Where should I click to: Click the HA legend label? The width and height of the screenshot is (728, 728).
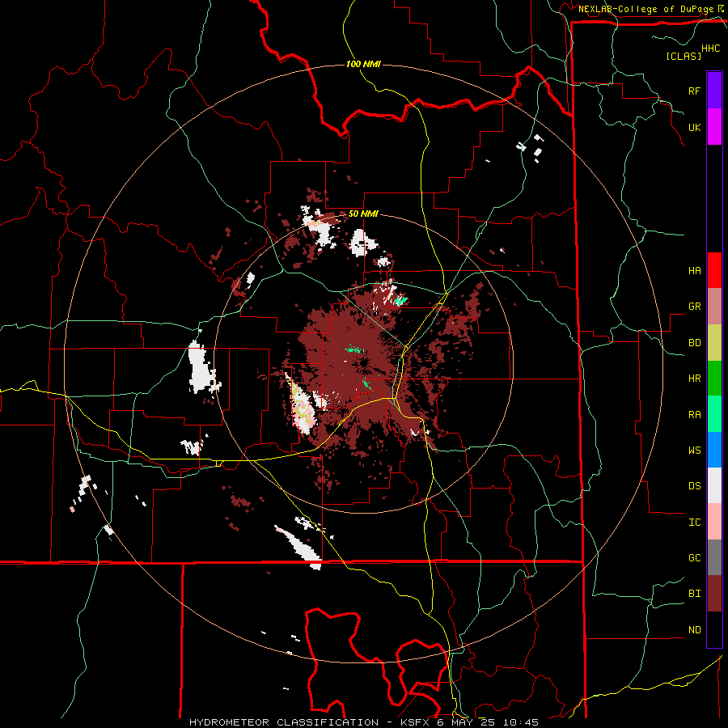694,271
